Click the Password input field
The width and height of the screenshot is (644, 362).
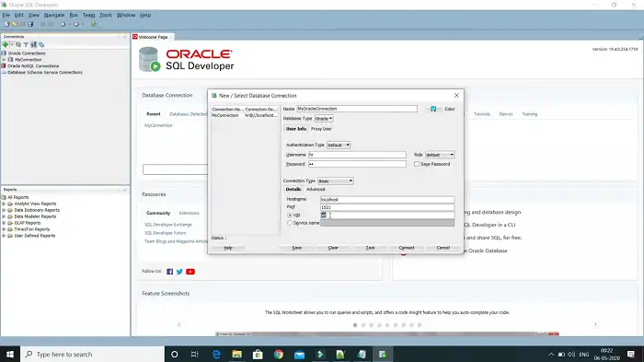click(357, 164)
